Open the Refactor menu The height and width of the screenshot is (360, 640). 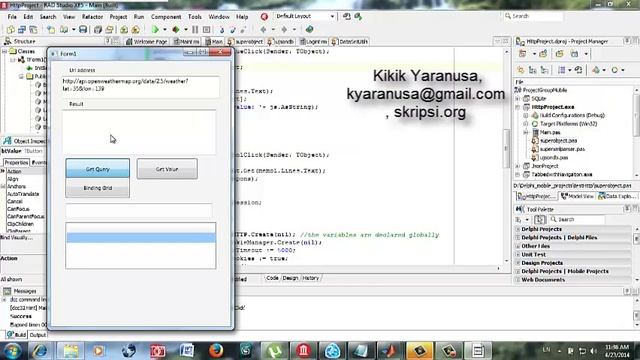click(x=92, y=17)
